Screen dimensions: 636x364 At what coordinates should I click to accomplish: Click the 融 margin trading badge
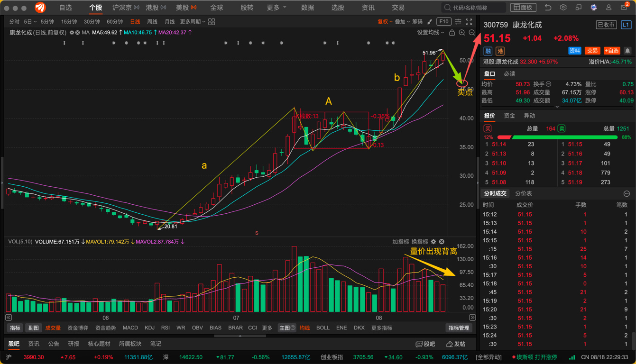coord(488,51)
